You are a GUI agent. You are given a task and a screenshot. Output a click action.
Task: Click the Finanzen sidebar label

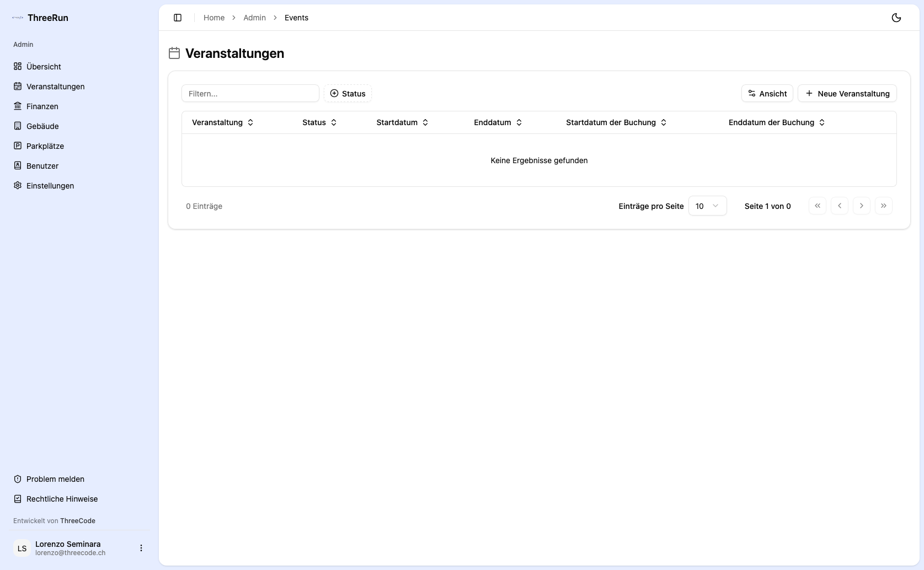[x=42, y=106]
